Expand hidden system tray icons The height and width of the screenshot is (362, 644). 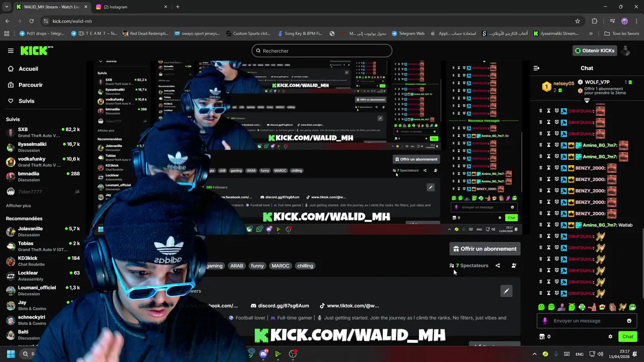tap(534, 354)
